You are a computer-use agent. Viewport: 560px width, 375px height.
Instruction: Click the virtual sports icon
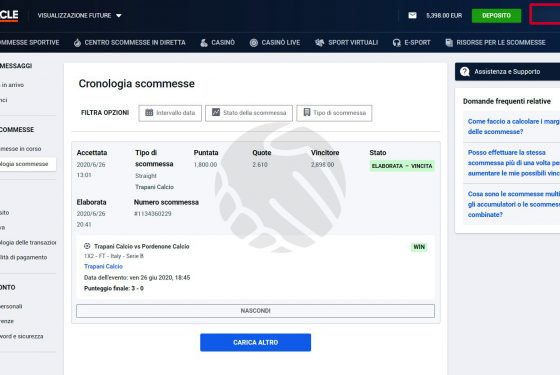click(320, 43)
